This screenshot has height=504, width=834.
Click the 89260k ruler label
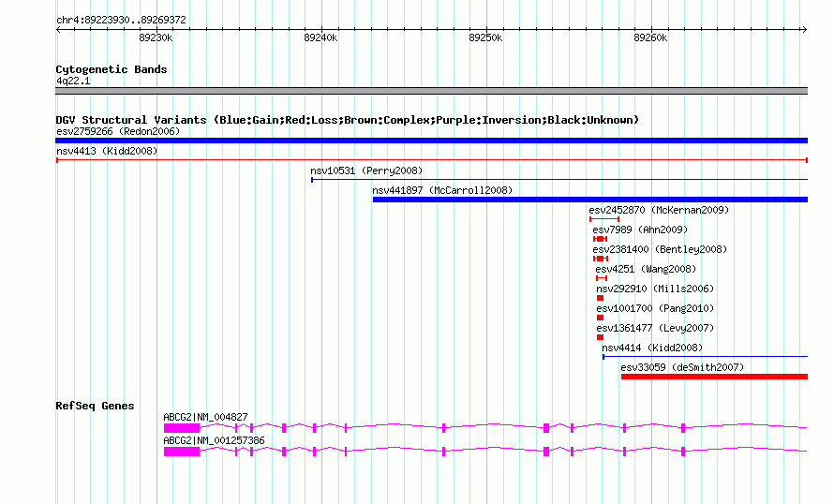pyautogui.click(x=650, y=37)
